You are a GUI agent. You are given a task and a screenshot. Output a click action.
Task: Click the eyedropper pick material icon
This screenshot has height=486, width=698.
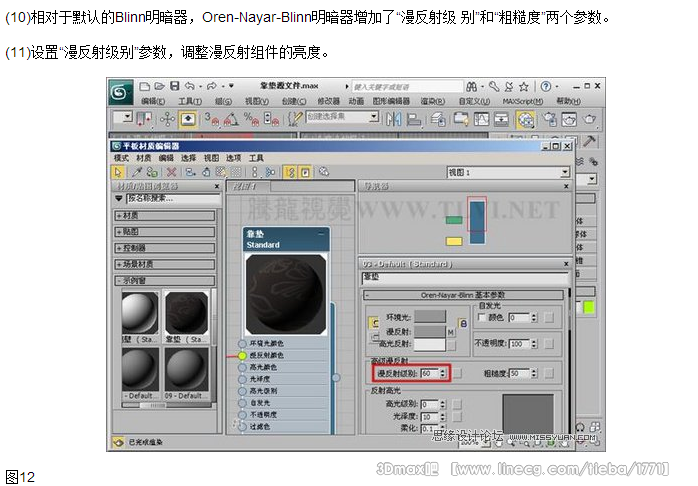tap(137, 172)
